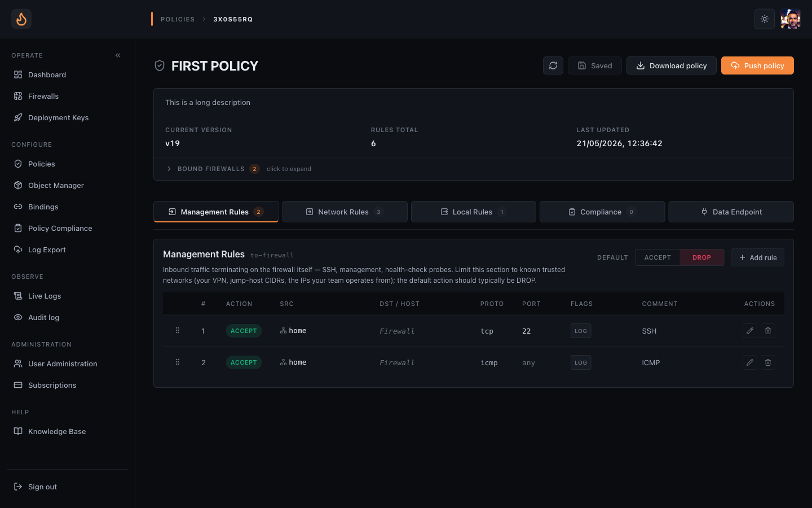
Task: Toggle LOG flag on ICMP rule
Action: click(581, 362)
